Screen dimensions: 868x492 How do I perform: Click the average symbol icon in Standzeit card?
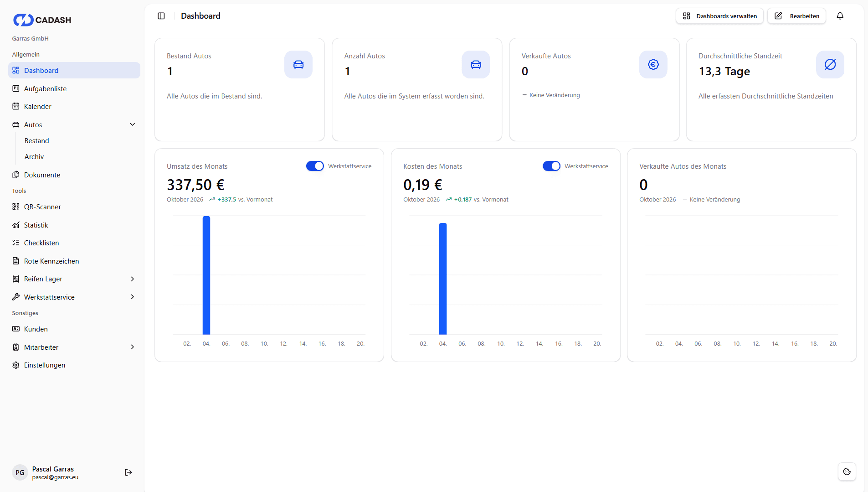point(830,65)
